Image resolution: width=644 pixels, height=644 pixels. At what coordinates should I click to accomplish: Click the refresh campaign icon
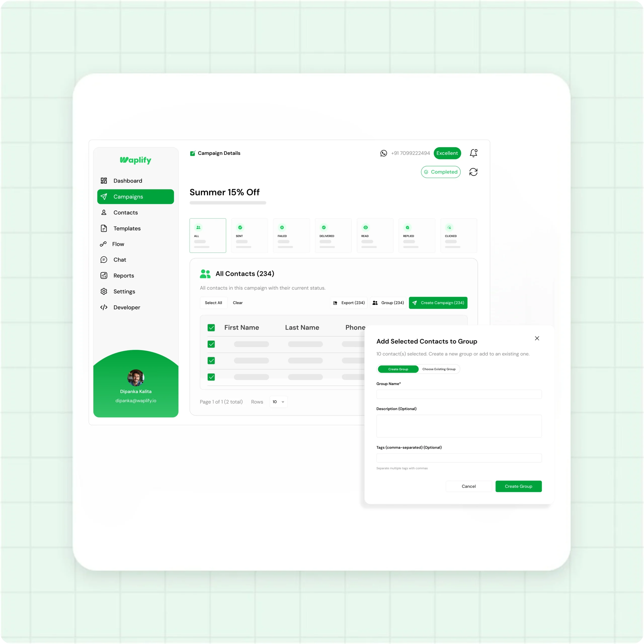coord(473,172)
